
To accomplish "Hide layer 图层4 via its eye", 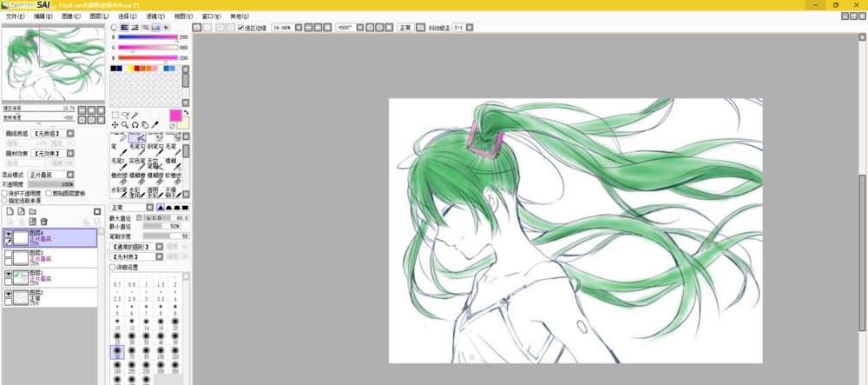I will pos(9,235).
